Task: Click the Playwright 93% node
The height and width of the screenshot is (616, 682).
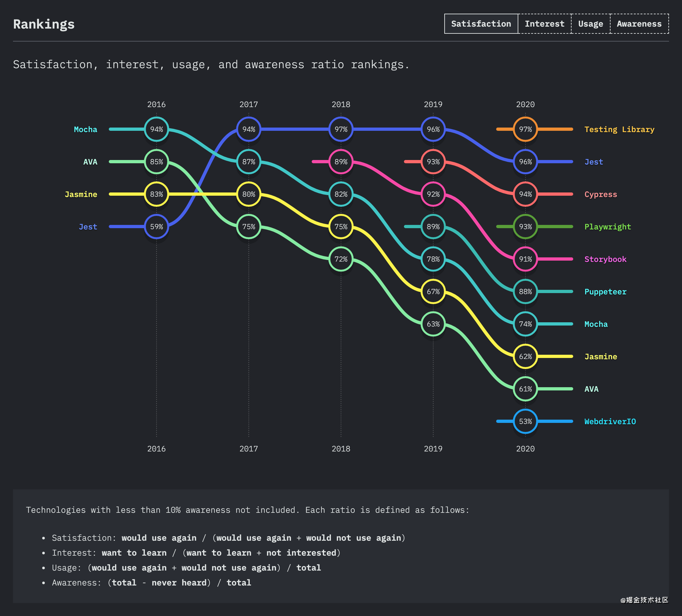Action: 525,227
